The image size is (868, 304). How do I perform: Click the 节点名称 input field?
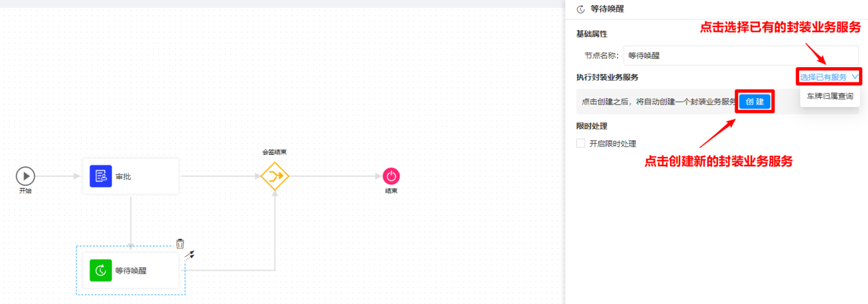(741, 56)
